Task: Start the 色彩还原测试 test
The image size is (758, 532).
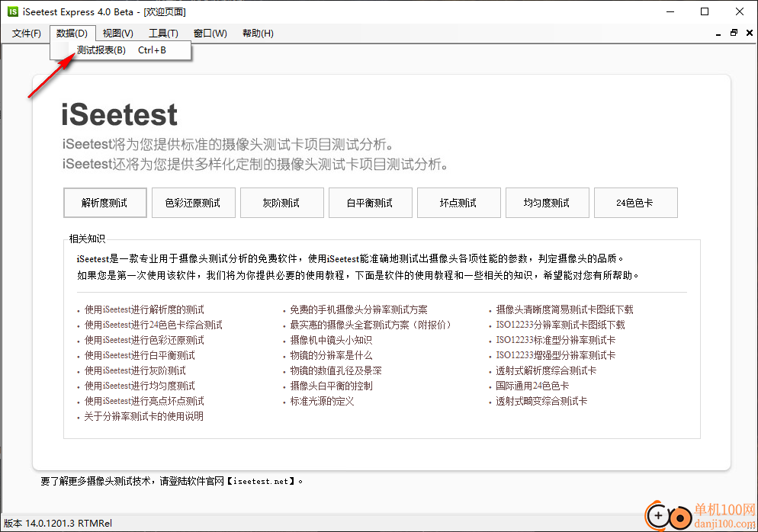Action: click(194, 203)
